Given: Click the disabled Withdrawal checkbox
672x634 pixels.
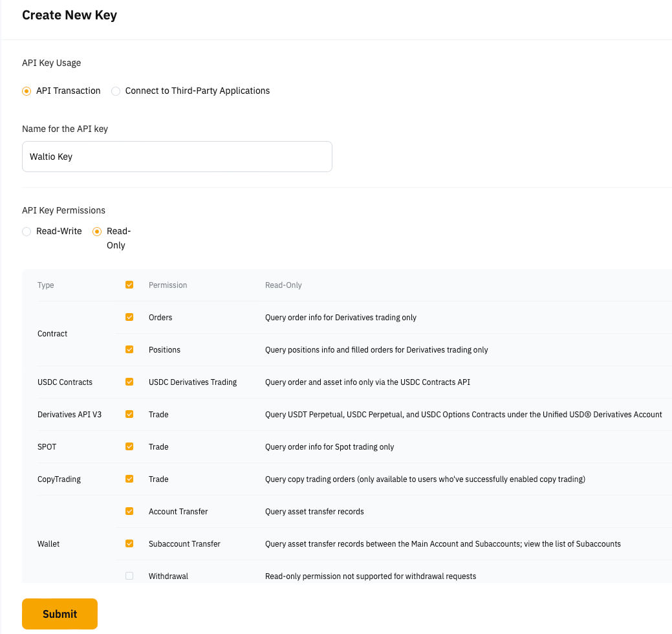Looking at the screenshot, I should [129, 576].
